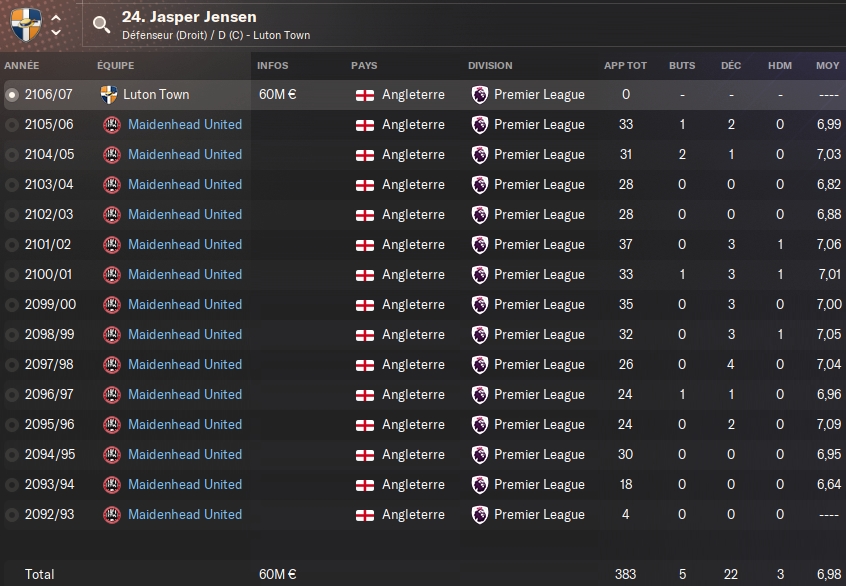This screenshot has width=846, height=586.
Task: Open Maidenhead United link in 2097/98 row
Action: point(185,364)
